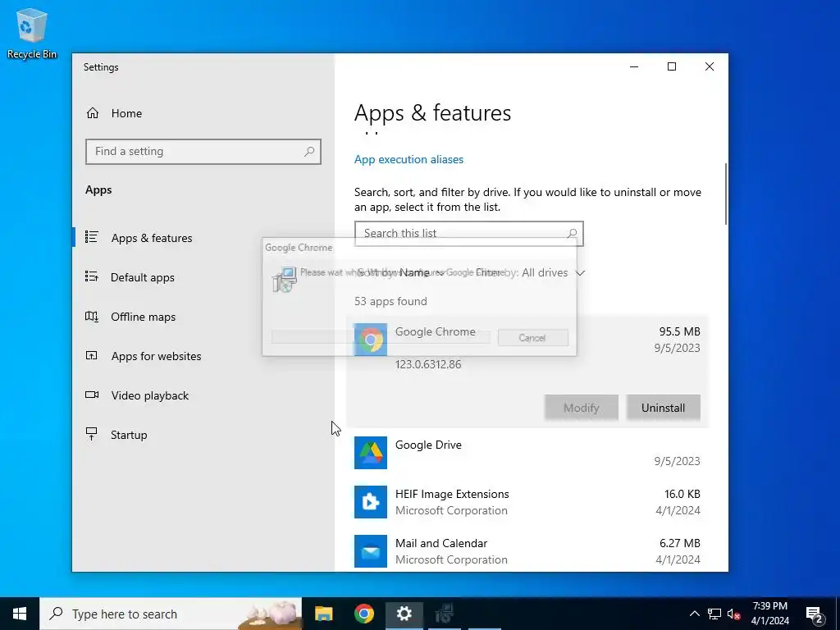Open Offline maps section

coord(143,317)
